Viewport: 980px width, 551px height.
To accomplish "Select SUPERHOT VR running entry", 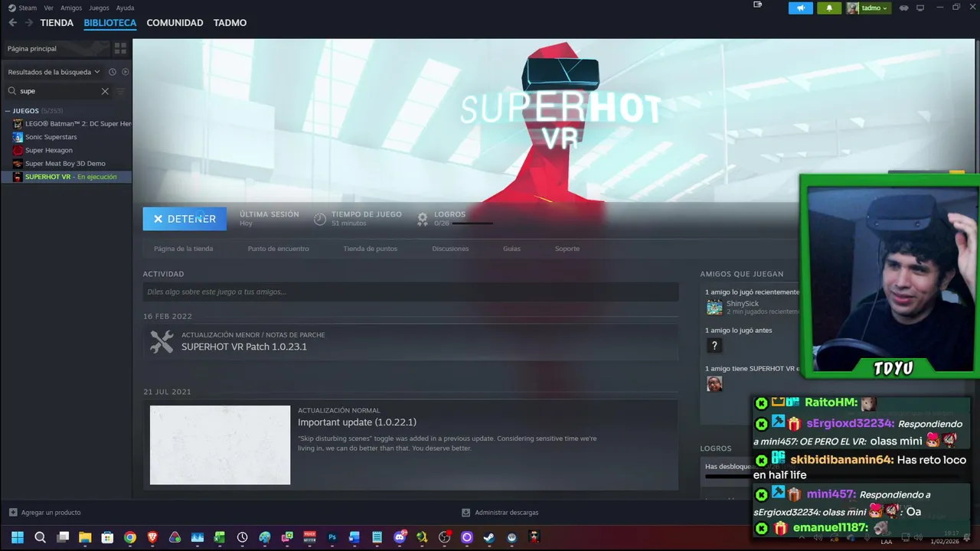I will point(67,177).
